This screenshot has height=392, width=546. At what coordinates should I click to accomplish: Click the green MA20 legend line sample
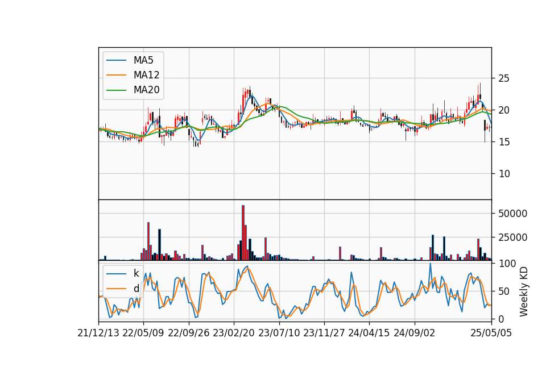tap(116, 90)
